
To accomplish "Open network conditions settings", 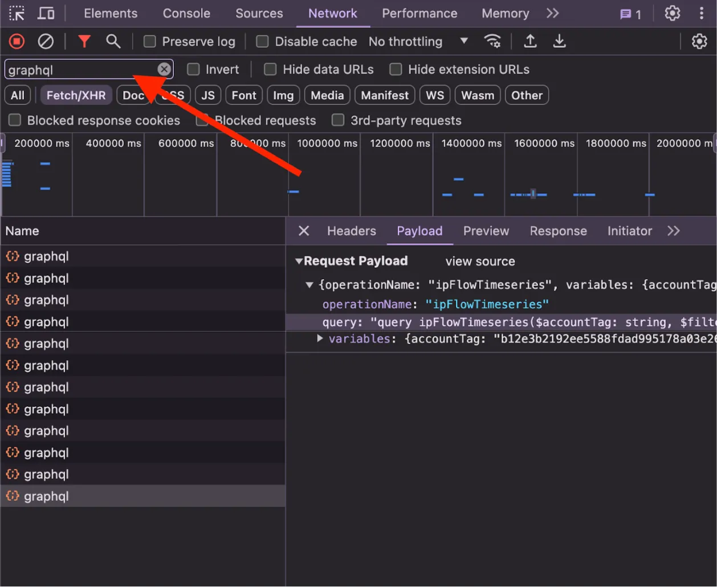I will click(x=492, y=41).
